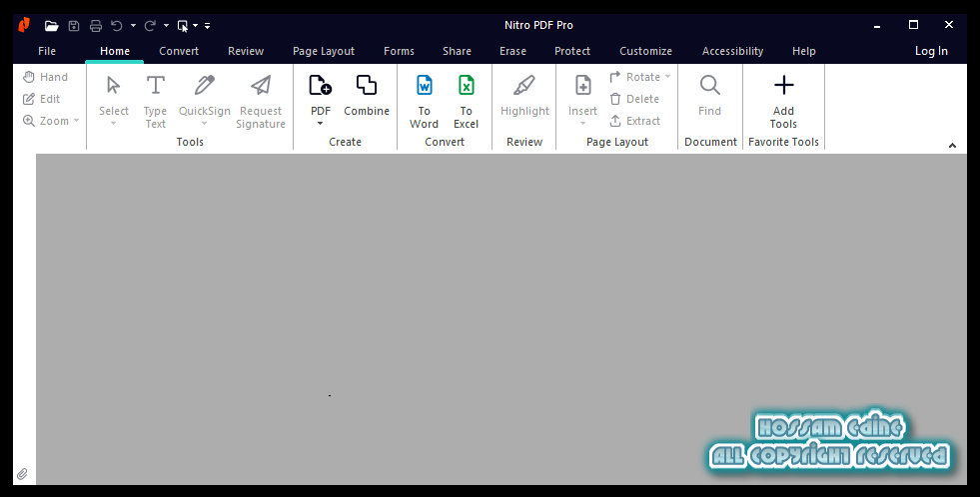Maximize the Nitro PDF Pro window
This screenshot has width=980, height=497.
pos(913,25)
